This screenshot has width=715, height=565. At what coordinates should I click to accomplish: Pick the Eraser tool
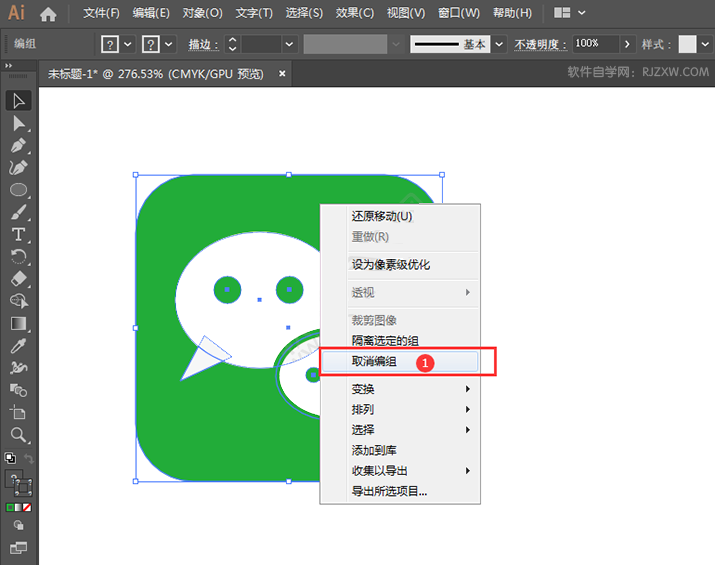click(18, 279)
